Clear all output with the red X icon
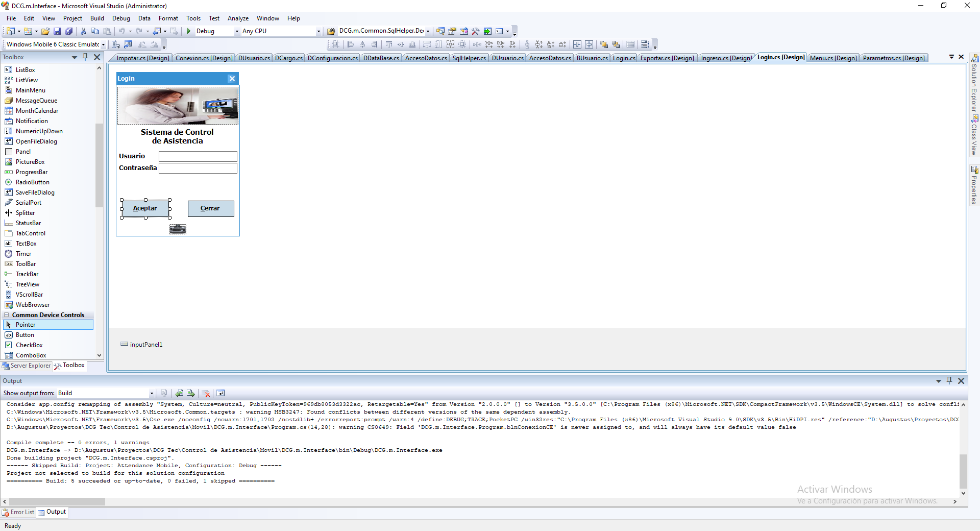This screenshot has width=980, height=531. tap(206, 393)
